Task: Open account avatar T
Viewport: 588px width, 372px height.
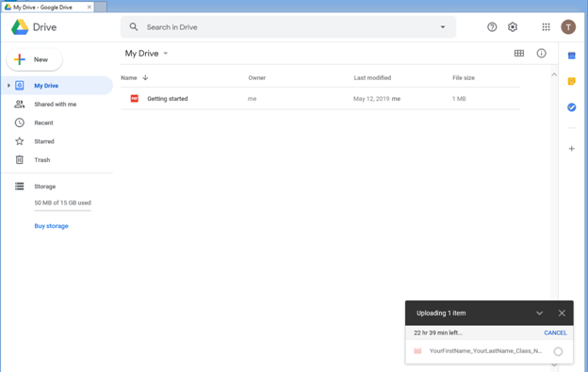Action: (x=568, y=27)
